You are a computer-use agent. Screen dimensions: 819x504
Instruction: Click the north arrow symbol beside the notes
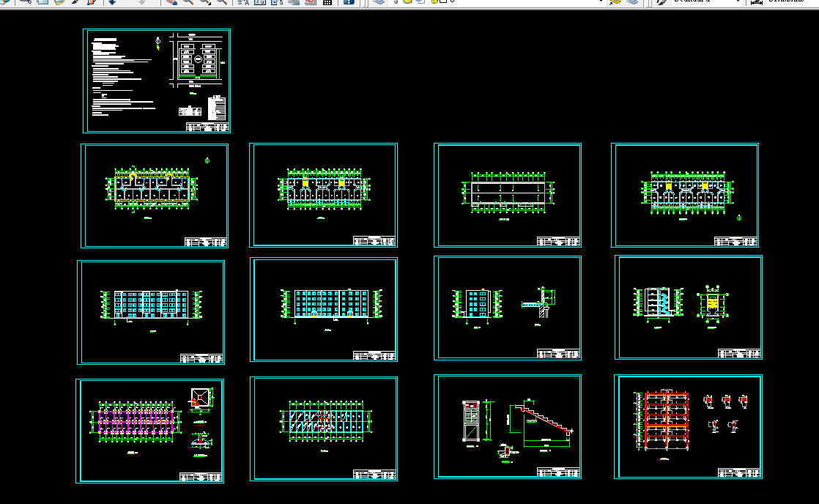(x=157, y=42)
